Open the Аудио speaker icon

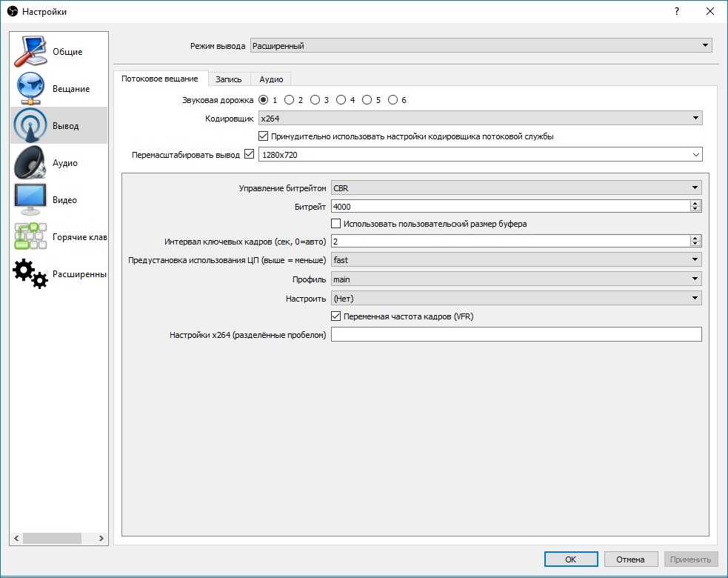click(x=30, y=162)
